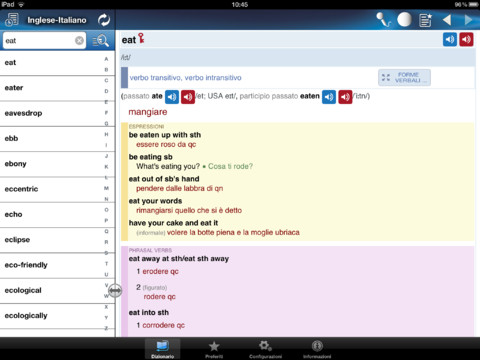Go back with the left arrow

[447, 20]
